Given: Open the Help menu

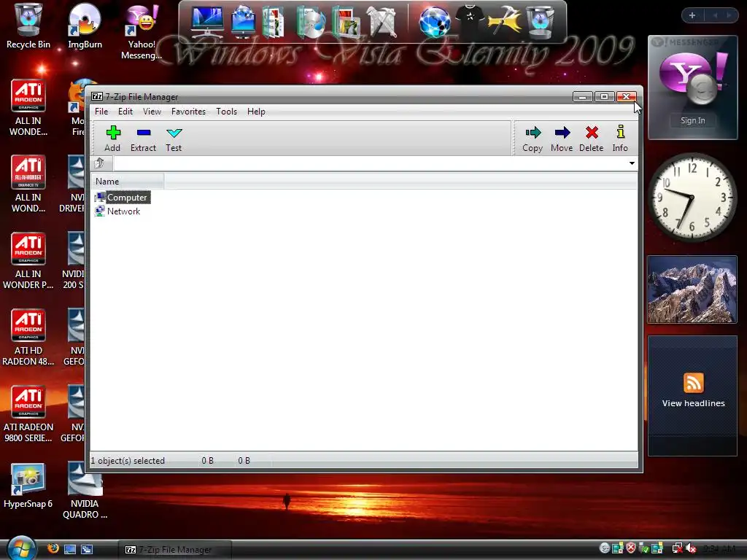Looking at the screenshot, I should 256,112.
